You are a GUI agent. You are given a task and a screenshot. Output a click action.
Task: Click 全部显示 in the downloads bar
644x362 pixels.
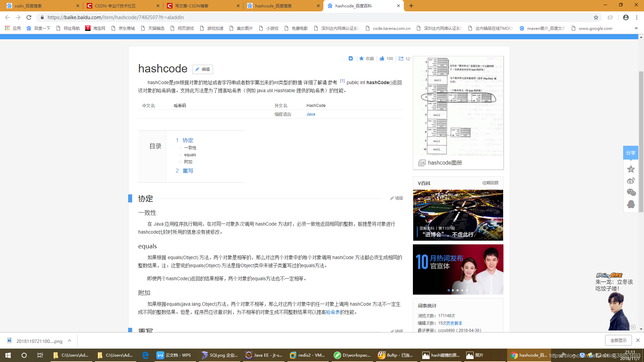[x=618, y=340]
